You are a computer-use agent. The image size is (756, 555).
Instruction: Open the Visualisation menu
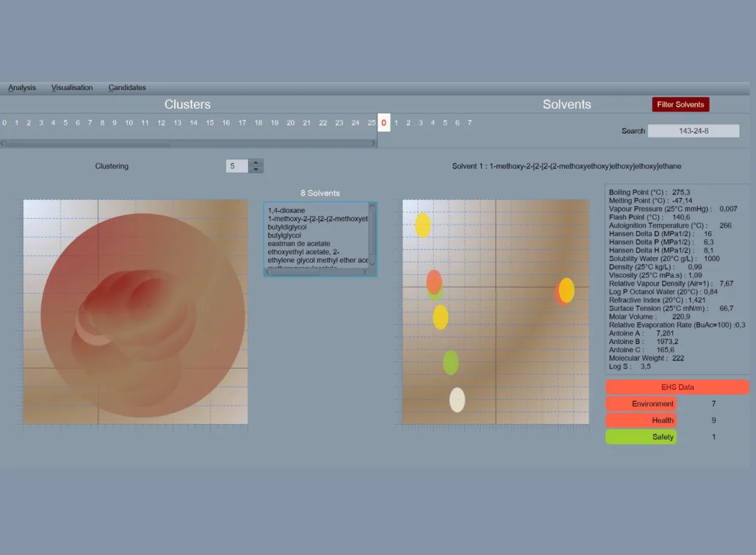[x=72, y=88]
